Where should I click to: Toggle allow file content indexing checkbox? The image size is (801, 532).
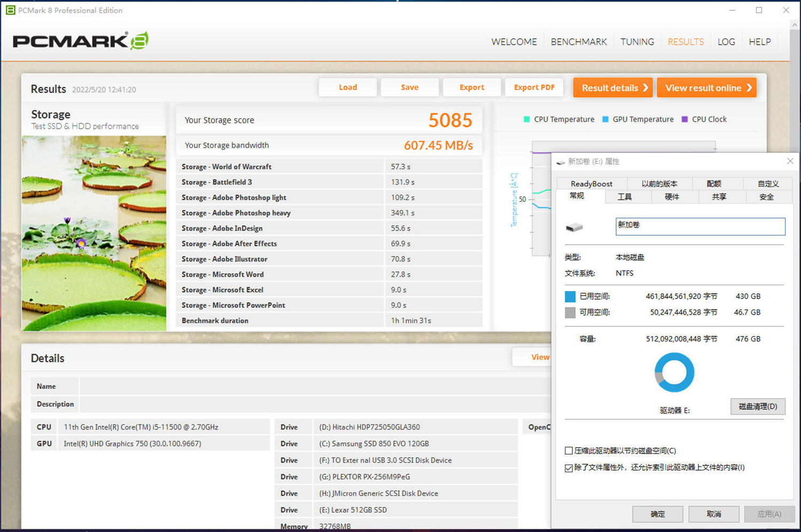click(569, 468)
